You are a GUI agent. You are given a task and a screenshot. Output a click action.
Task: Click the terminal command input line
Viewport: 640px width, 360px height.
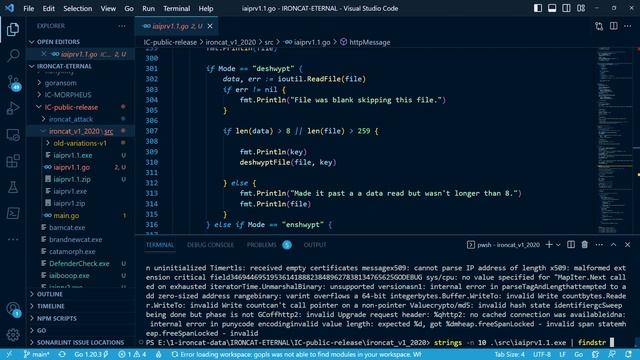tap(380, 342)
